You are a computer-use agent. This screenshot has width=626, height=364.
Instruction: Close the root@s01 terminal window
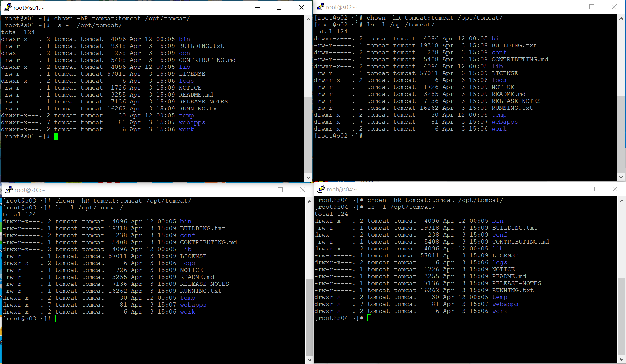pyautogui.click(x=301, y=7)
